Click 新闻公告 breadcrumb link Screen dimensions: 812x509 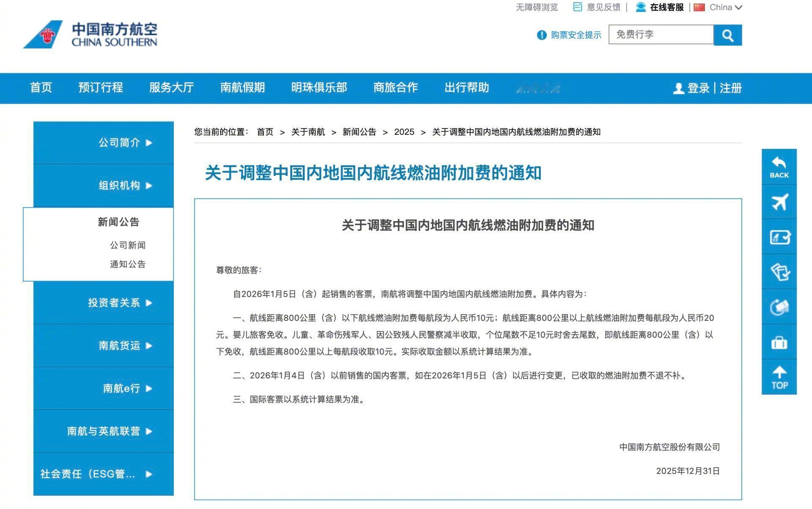coord(359,132)
